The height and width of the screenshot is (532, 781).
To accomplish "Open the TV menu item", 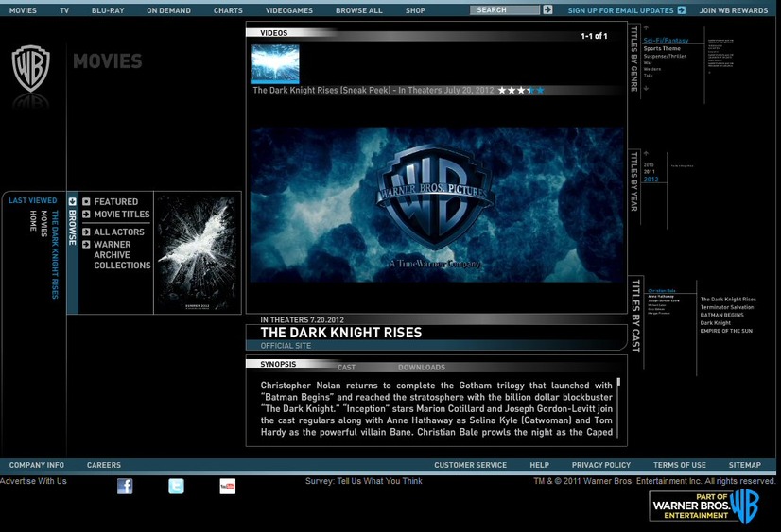I will tap(64, 10).
